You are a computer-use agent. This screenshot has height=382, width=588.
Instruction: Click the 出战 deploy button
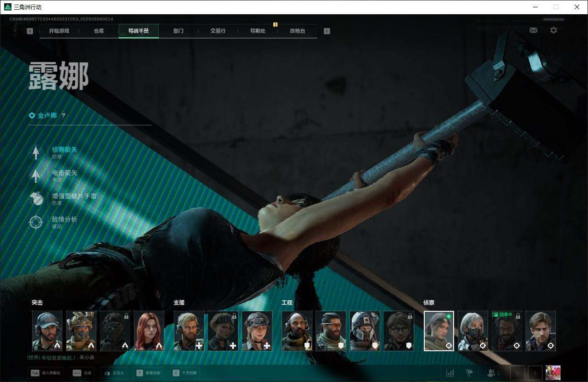click(x=82, y=373)
